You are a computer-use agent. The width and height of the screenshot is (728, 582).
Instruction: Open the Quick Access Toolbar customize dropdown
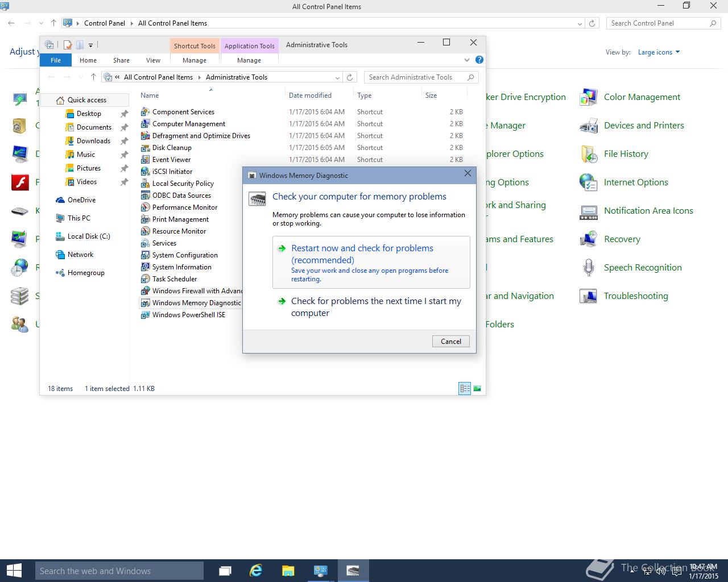90,45
